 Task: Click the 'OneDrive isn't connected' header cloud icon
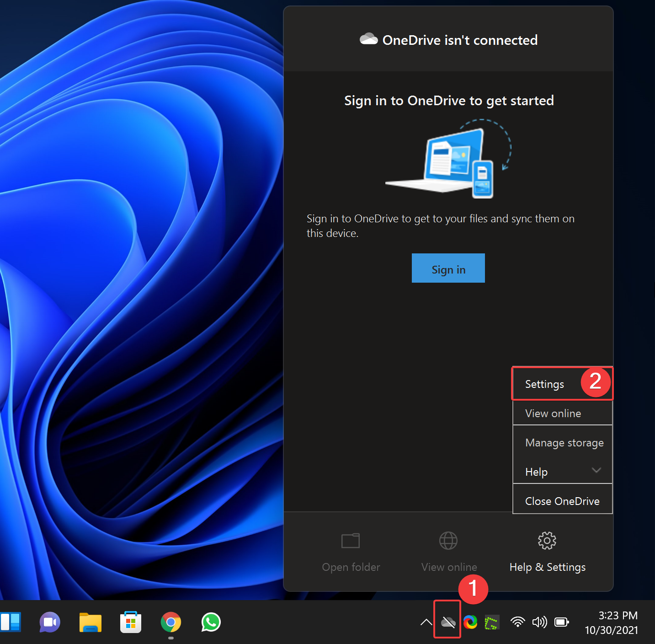[x=368, y=39]
